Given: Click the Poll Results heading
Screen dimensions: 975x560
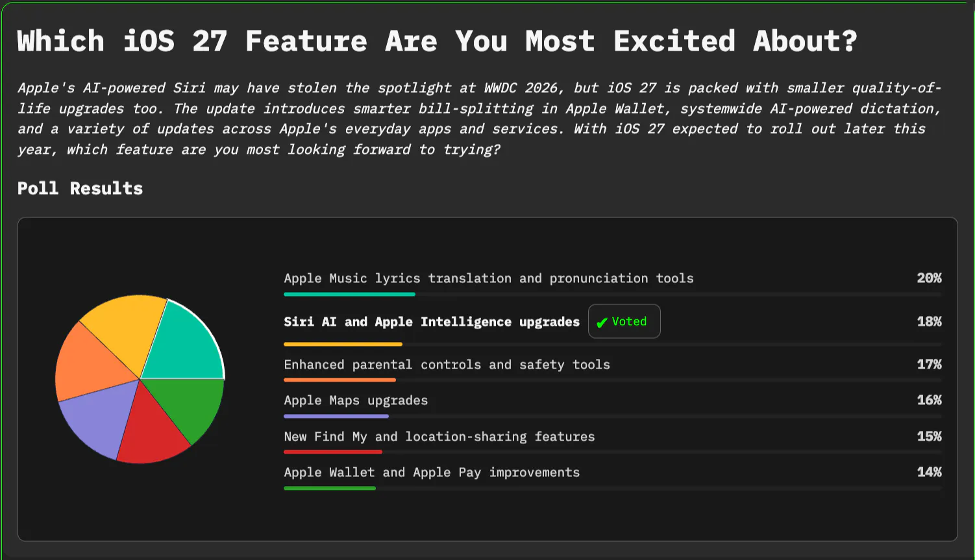Looking at the screenshot, I should pos(80,188).
